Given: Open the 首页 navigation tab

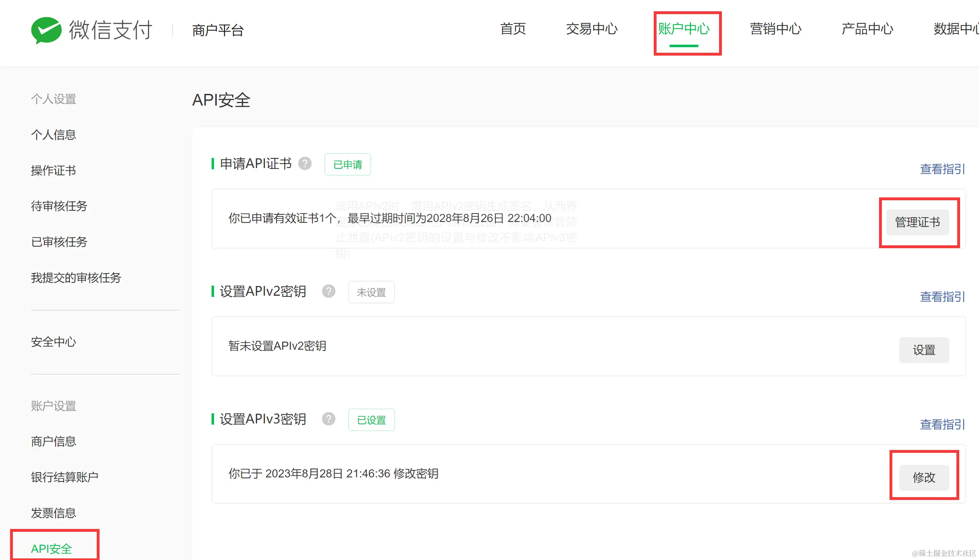Looking at the screenshot, I should coord(513,29).
